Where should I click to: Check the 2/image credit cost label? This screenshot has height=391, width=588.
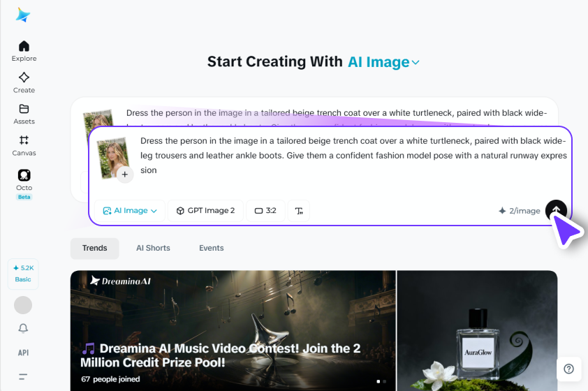point(520,211)
